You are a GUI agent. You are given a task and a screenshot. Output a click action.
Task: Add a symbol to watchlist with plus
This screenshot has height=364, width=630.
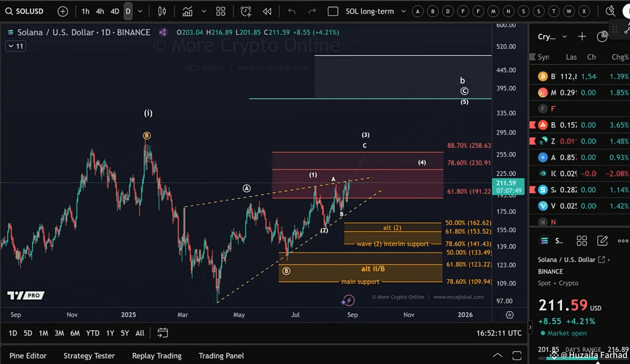click(x=582, y=37)
